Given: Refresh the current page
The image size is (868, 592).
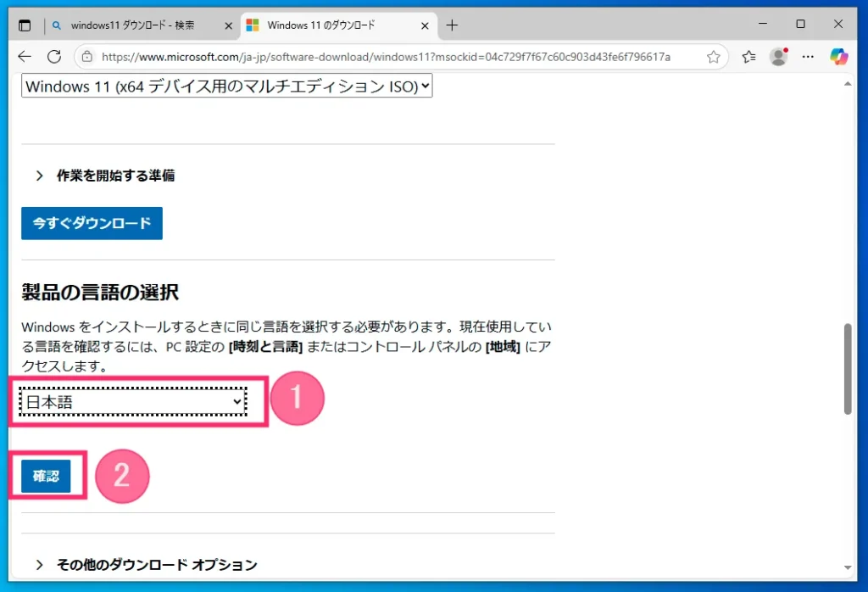Looking at the screenshot, I should click(x=54, y=57).
